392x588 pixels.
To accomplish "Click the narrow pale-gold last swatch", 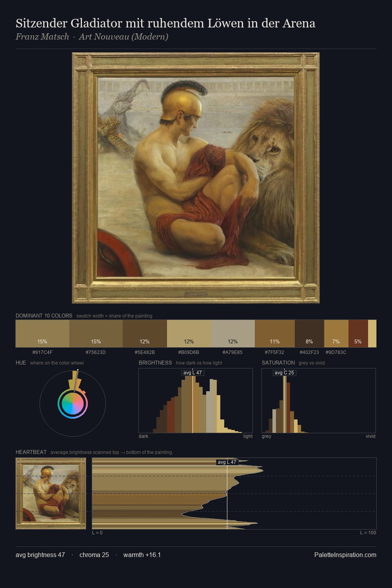I will tap(372, 334).
